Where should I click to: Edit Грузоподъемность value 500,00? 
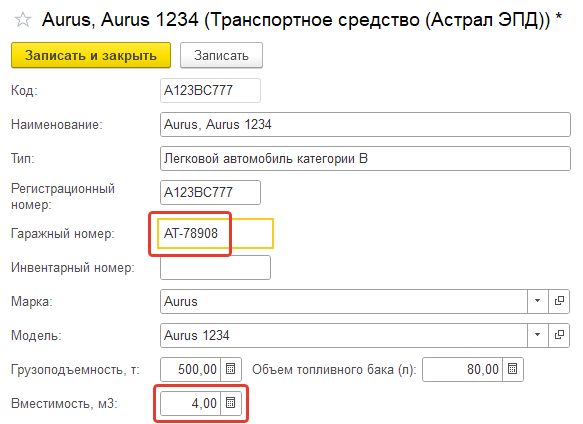coord(191,369)
